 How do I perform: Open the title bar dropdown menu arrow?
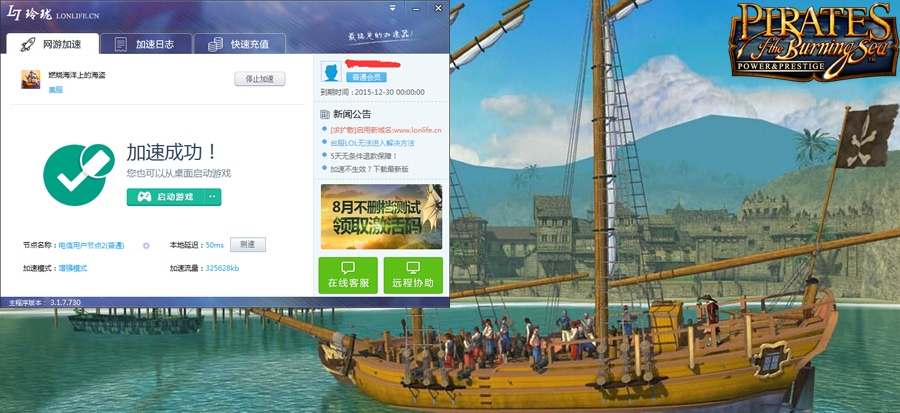tap(393, 7)
